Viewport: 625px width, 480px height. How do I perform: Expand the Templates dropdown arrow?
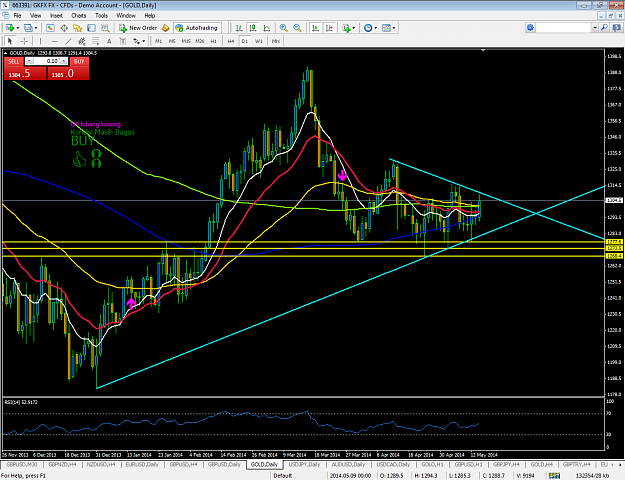tap(394, 28)
